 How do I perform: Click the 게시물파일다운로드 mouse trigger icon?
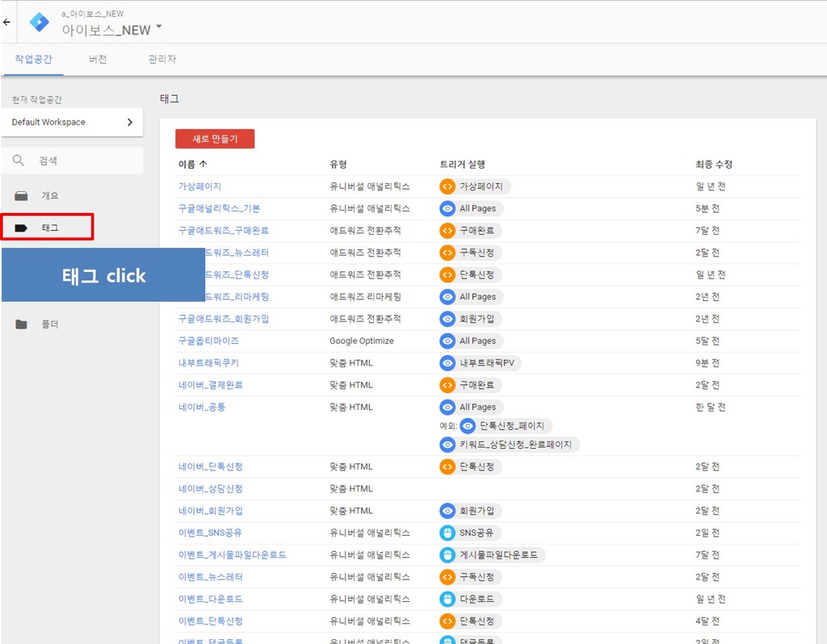(447, 555)
